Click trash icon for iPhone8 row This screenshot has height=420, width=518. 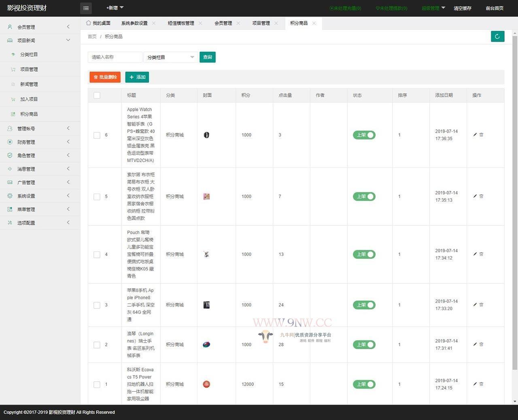coord(481,305)
